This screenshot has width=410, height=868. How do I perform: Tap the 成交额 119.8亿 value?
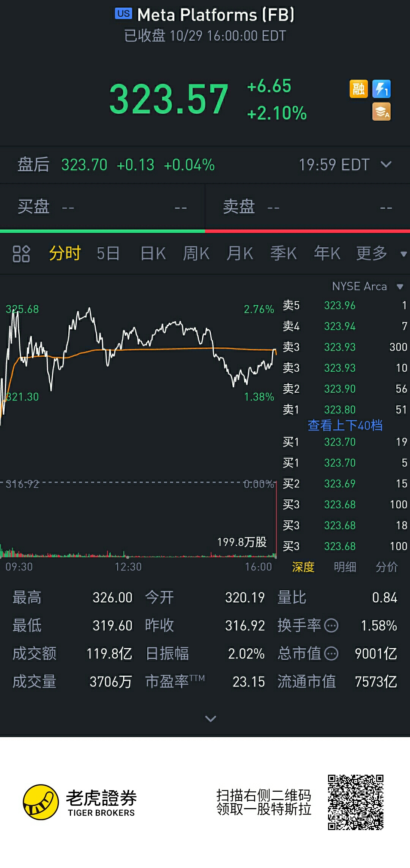109,654
